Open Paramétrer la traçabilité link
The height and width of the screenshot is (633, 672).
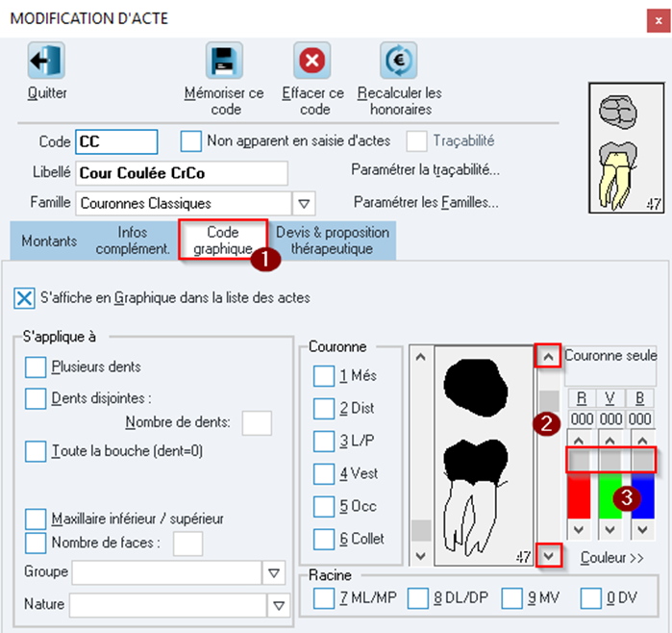(x=426, y=170)
